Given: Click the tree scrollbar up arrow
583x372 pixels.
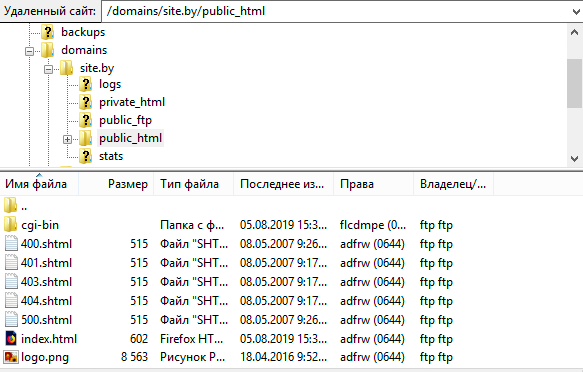Looking at the screenshot, I should (574, 32).
